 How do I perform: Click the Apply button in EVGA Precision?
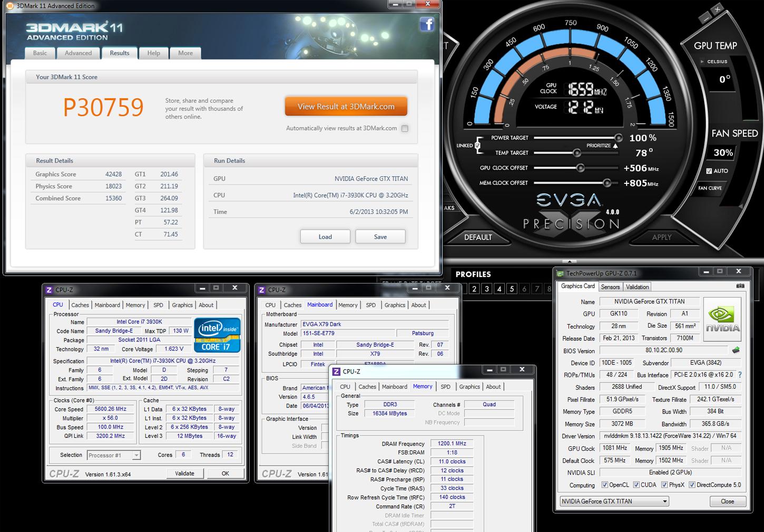[x=662, y=237]
